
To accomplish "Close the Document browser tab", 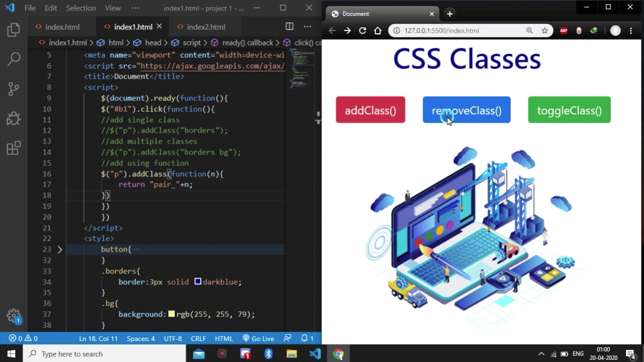I will (432, 14).
